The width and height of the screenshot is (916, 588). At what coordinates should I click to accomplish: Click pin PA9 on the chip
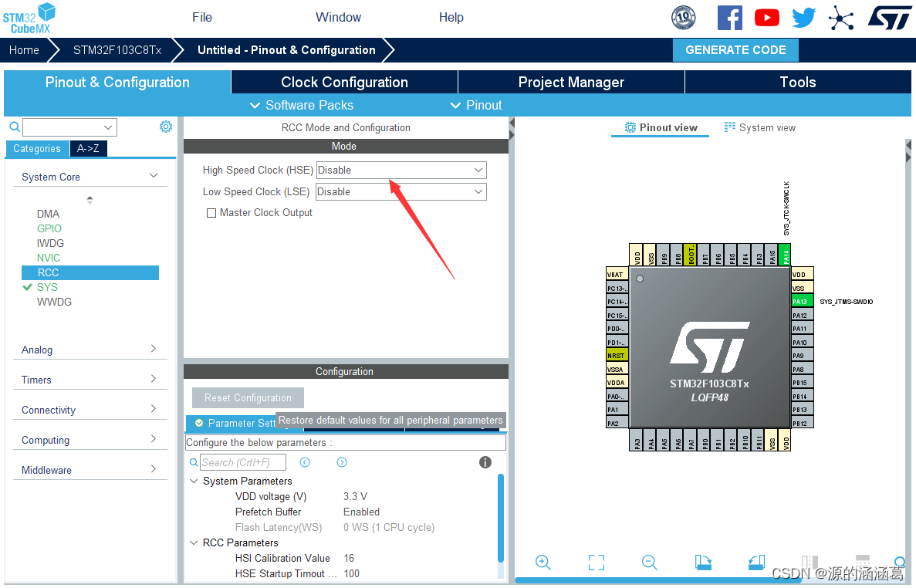tap(802, 355)
